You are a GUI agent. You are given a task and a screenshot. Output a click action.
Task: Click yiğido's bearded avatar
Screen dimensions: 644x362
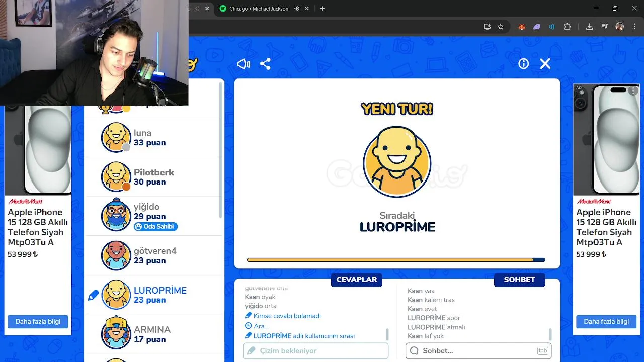(x=116, y=216)
